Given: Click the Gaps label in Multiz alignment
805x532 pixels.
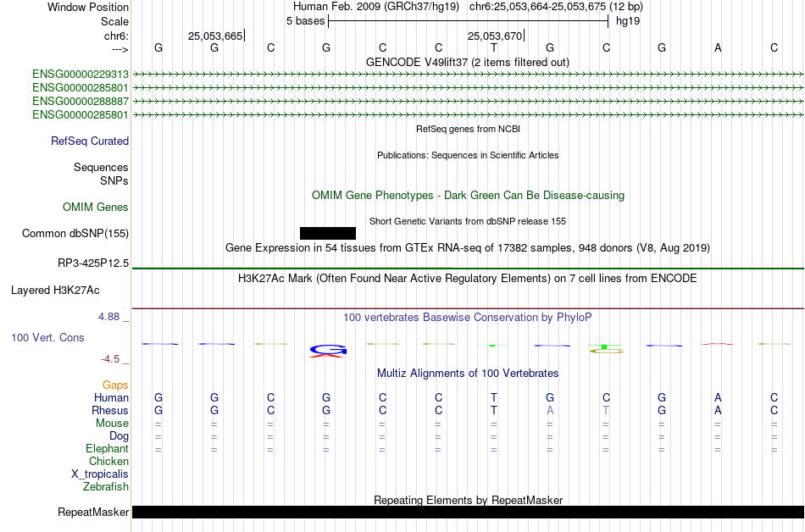Looking at the screenshot, I should [115, 385].
